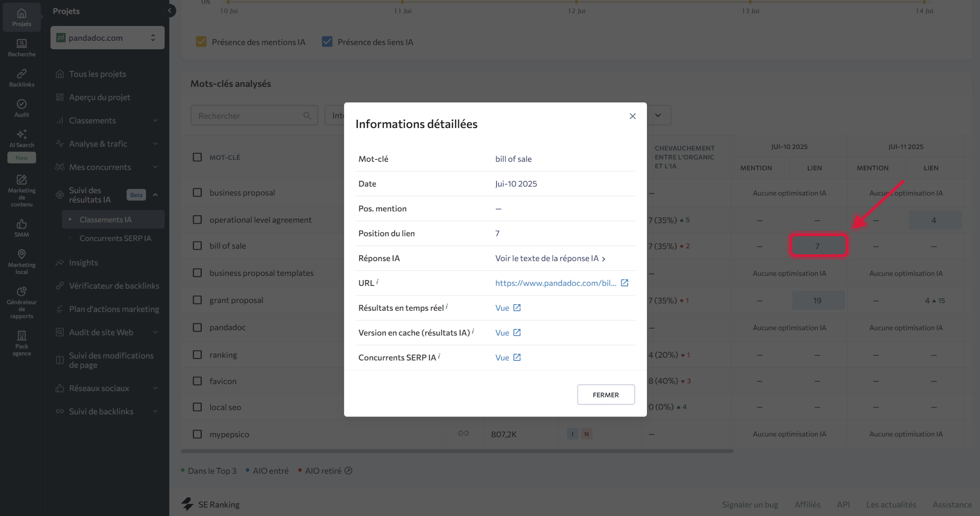Click the 10 Jui chart data point
Screen dimensions: 980x516
click(x=228, y=2)
